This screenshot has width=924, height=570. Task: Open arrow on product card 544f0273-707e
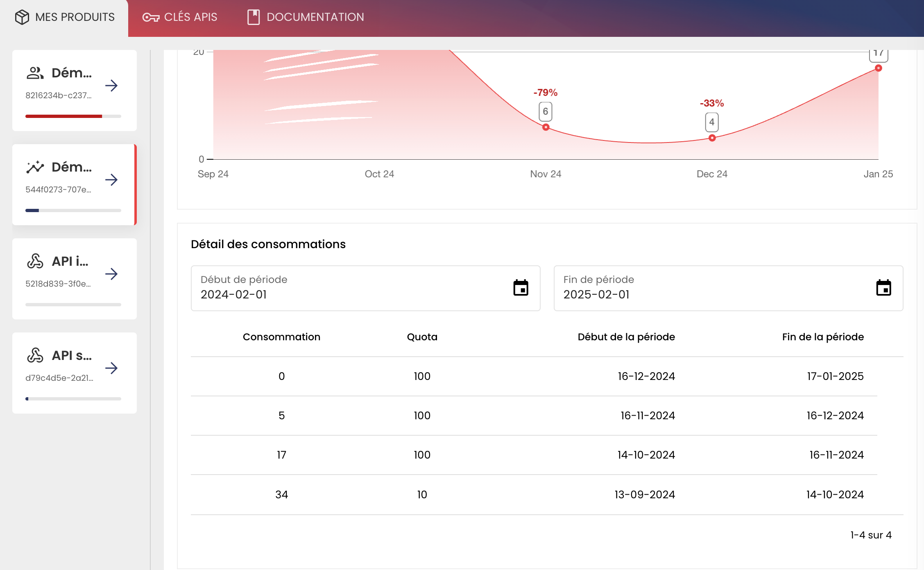(111, 180)
